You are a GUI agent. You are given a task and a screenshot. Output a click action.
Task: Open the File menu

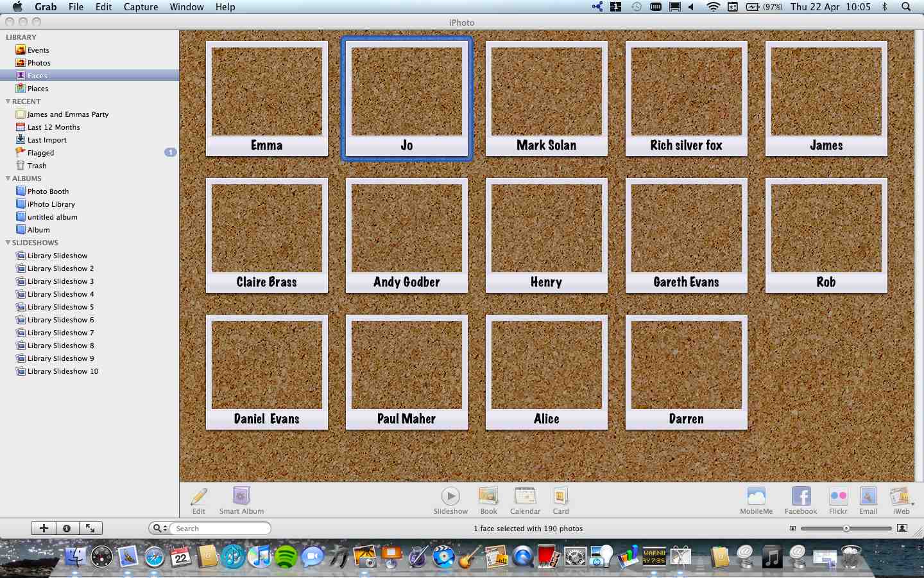[76, 7]
